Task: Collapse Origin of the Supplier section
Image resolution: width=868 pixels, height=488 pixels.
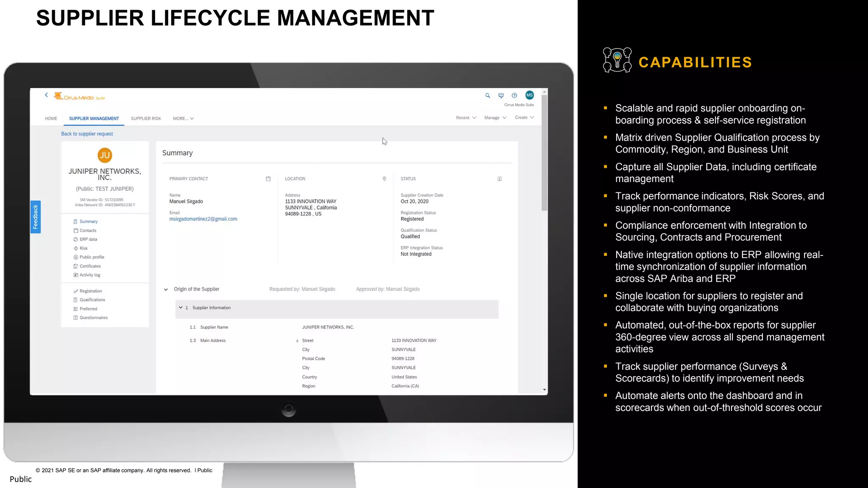Action: (166, 289)
